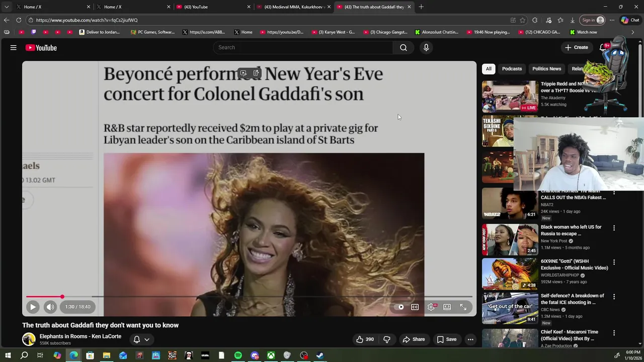This screenshot has height=362, width=644.
Task: Open options for Chief Keef video
Action: (x=614, y=333)
